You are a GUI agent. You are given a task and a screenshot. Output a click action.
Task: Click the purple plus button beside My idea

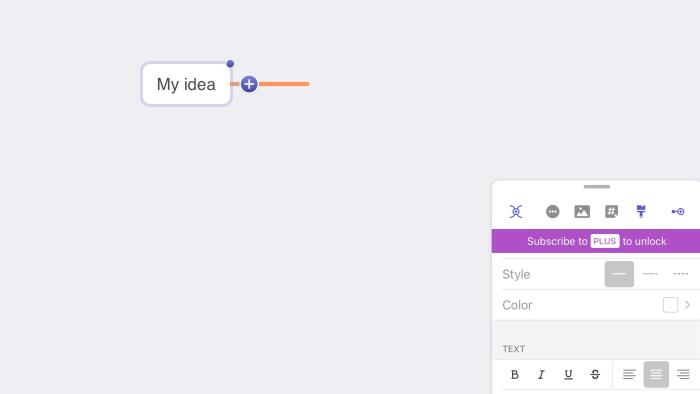coord(249,84)
